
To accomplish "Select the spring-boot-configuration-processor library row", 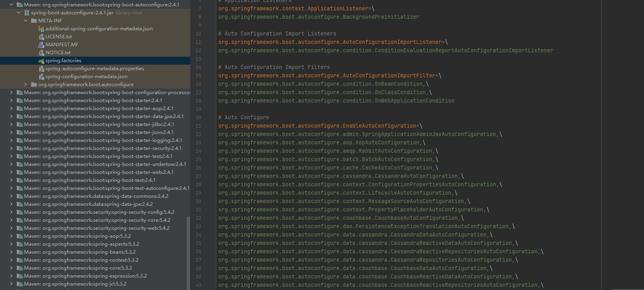I will tap(95, 93).
